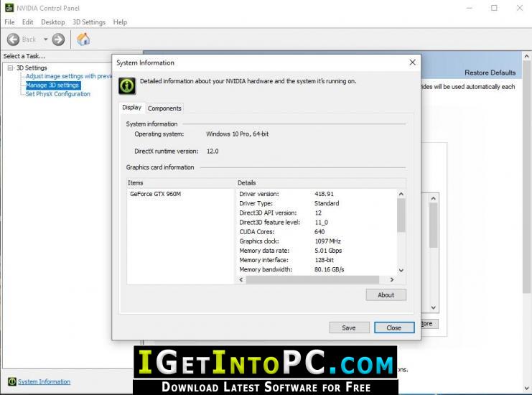The image size is (532, 395).
Task: Click the Details horizontal scrollbar thumb
Action: [312, 279]
